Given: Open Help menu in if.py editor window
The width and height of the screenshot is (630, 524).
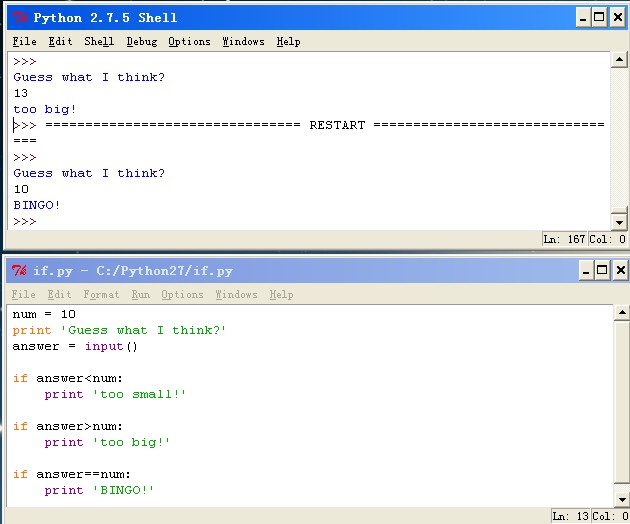Looking at the screenshot, I should (281, 295).
